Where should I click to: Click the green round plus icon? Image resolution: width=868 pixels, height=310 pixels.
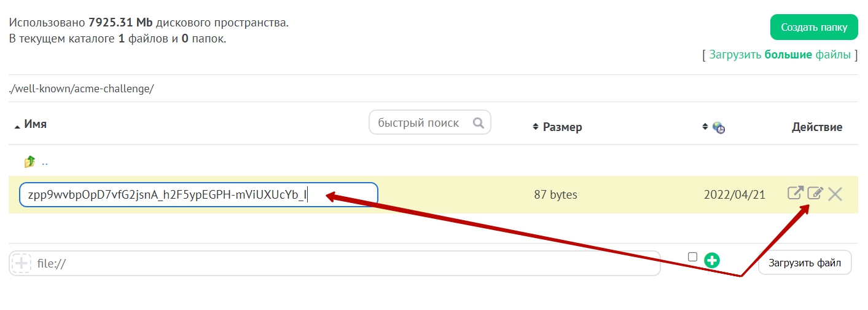tap(712, 260)
